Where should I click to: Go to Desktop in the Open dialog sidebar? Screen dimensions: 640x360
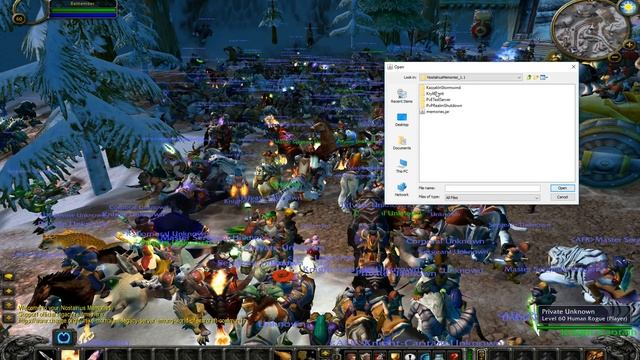pyautogui.click(x=402, y=120)
